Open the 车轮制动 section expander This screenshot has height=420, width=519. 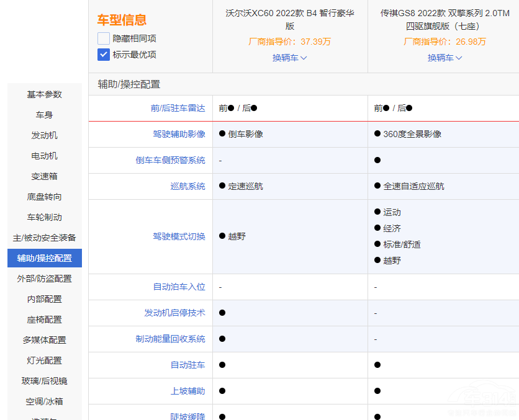pos(43,217)
